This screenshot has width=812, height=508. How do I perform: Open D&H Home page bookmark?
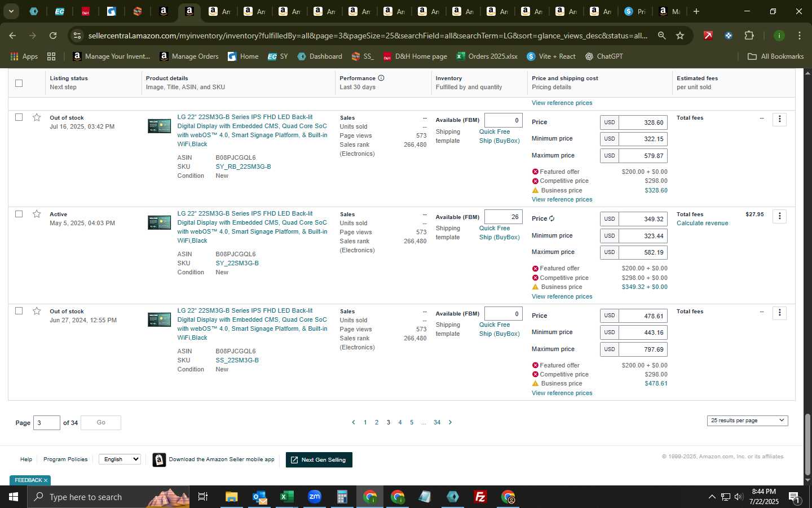click(415, 56)
